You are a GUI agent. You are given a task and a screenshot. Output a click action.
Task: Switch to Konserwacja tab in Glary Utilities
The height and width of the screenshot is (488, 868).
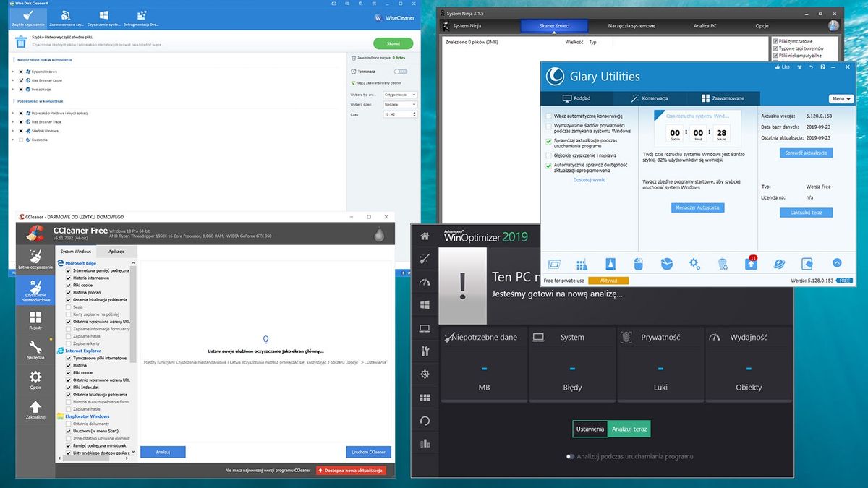[x=650, y=98]
